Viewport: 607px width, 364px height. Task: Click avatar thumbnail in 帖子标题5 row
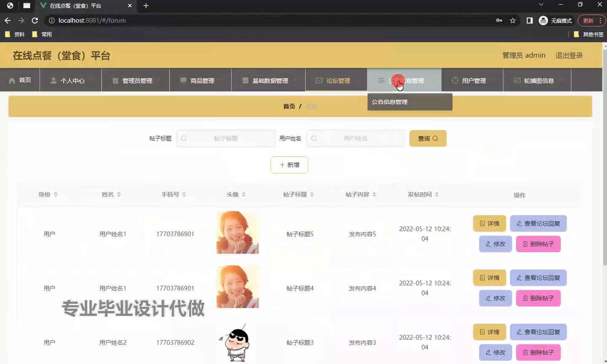pos(238,233)
